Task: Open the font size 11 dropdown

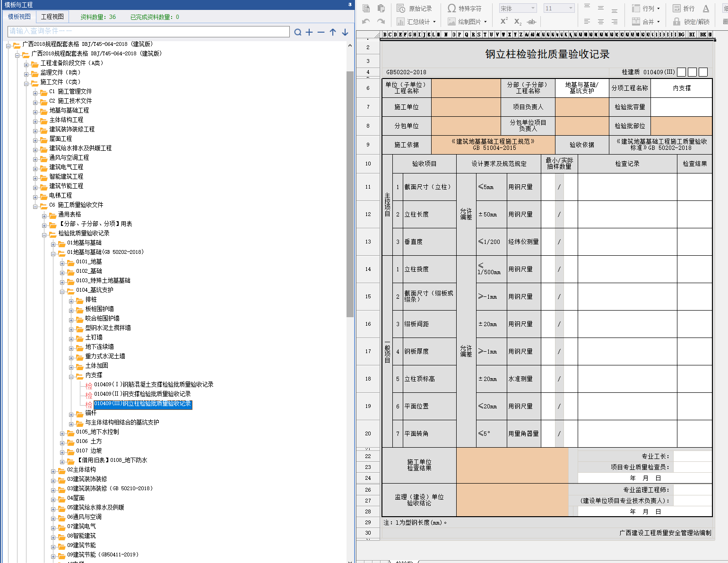Action: (x=571, y=8)
